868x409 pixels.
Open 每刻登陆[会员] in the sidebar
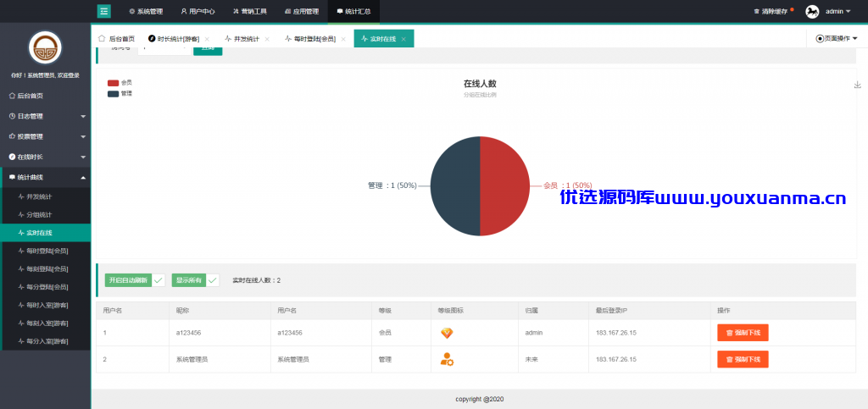coord(46,269)
